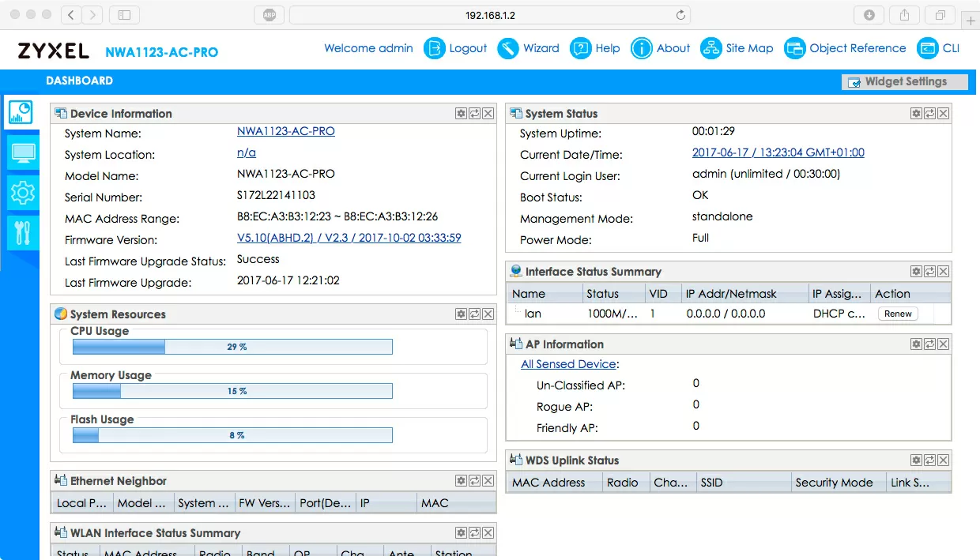Sort by the MAC column in Ethernet Neighbor
The width and height of the screenshot is (980, 560).
456,503
